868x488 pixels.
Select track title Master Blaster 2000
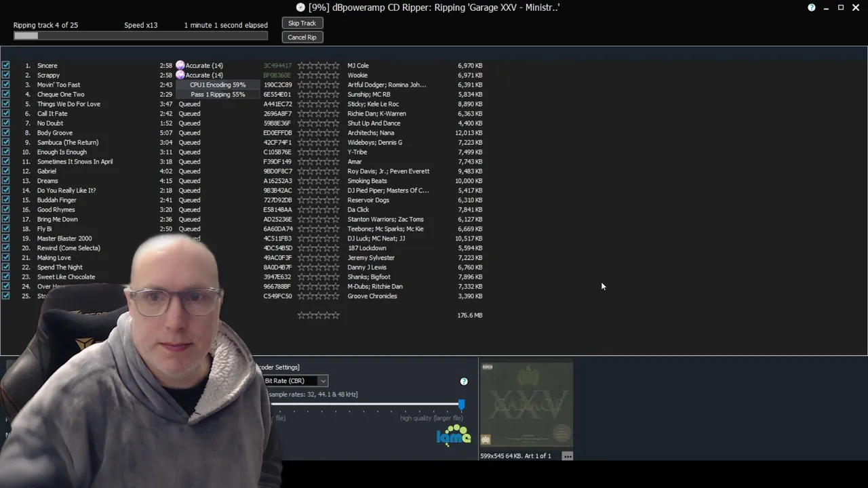pos(64,239)
